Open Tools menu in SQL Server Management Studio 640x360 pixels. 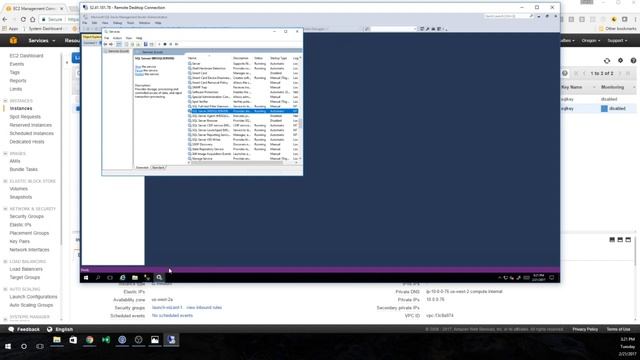(x=130, y=23)
